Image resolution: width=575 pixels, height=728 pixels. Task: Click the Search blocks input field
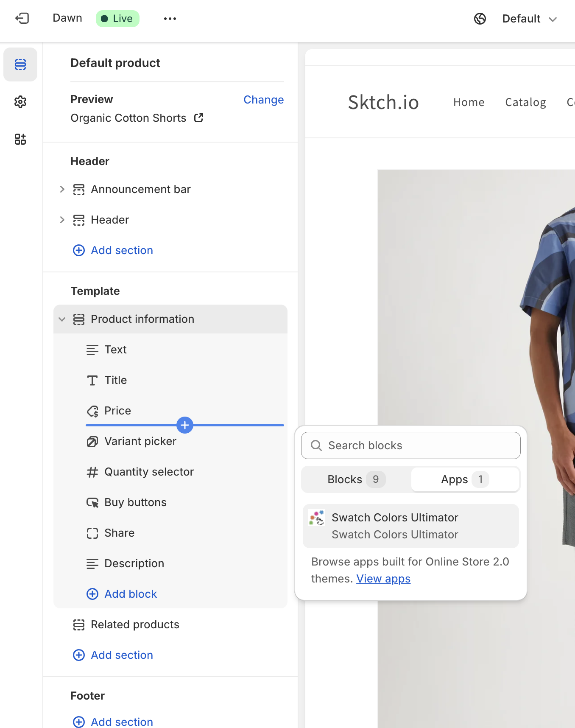pos(410,445)
